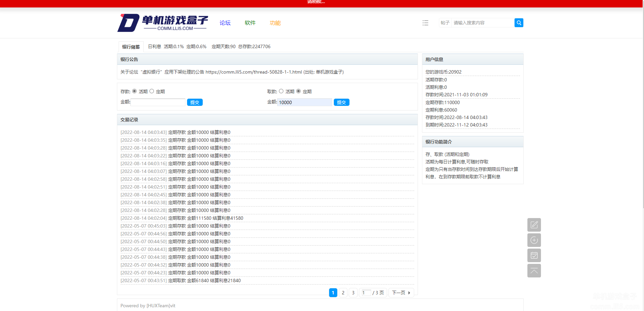The image size is (644, 311).
Task: Click 定期利息:60060 line
Action: [441, 110]
